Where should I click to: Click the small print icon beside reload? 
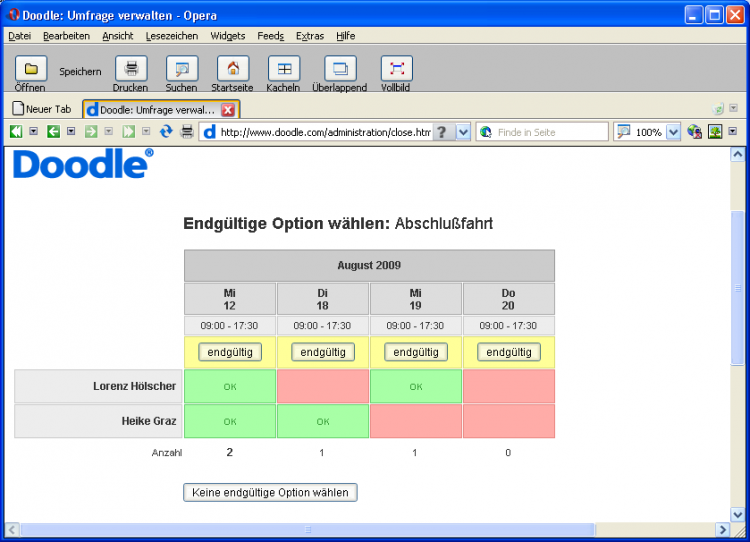pos(187,132)
